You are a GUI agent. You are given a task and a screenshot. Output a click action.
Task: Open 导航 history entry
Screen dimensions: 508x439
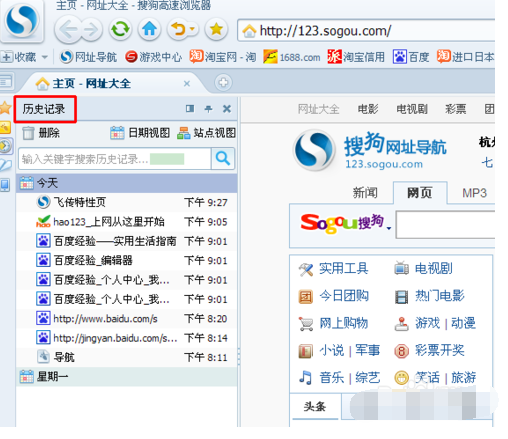click(127, 357)
